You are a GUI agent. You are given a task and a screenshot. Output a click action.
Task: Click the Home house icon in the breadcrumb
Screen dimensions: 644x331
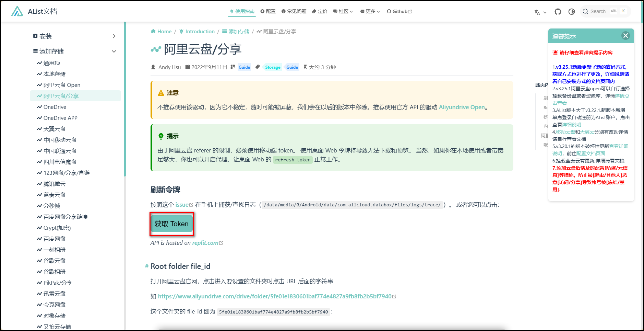tap(153, 31)
